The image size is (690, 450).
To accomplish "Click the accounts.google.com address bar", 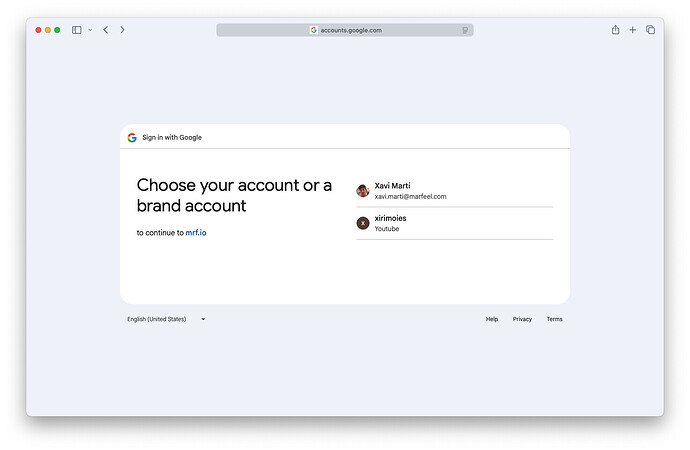I will [x=345, y=30].
